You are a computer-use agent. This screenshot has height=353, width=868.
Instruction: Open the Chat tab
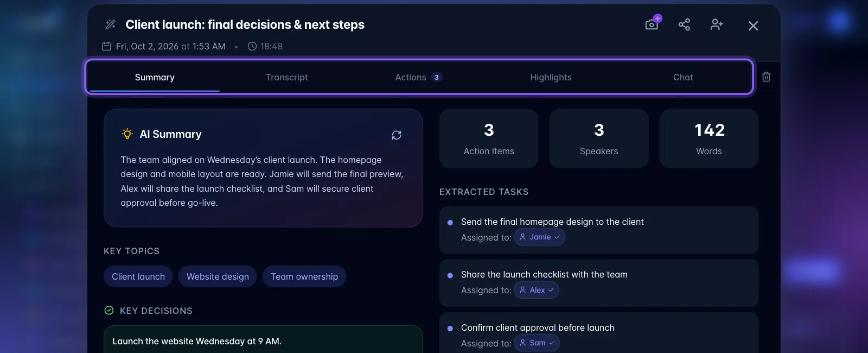[683, 77]
